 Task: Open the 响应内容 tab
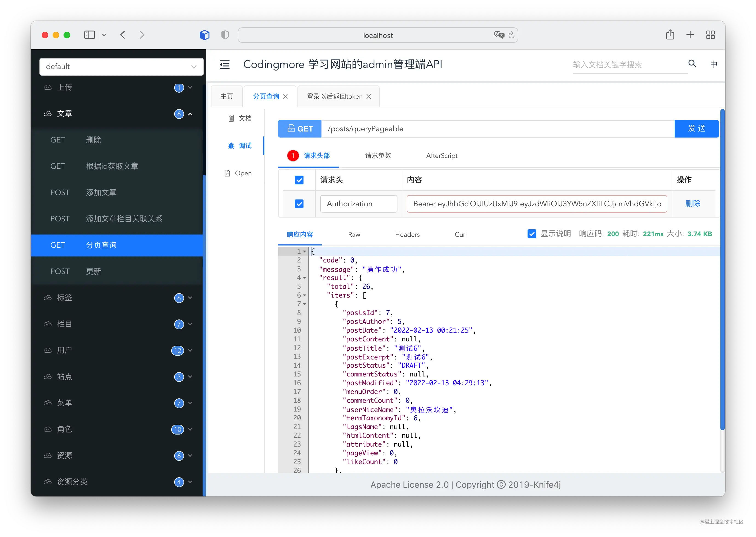tap(299, 235)
